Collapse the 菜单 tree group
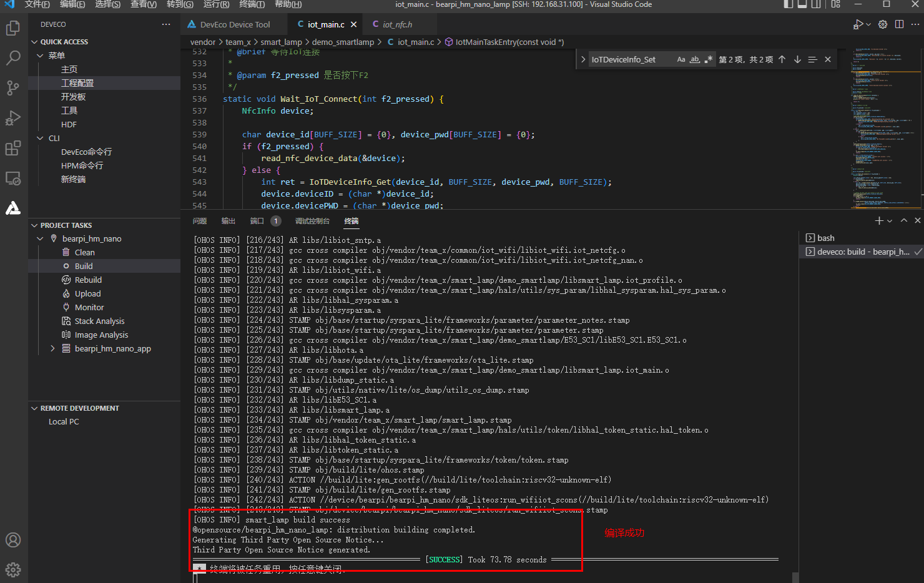Image resolution: width=924 pixels, height=583 pixels. tap(40, 56)
